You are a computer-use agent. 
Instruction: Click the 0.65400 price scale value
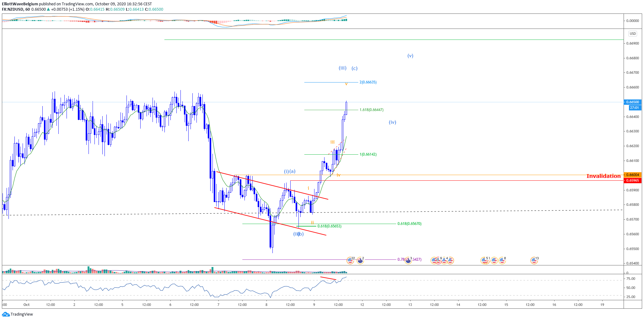[x=632, y=263]
